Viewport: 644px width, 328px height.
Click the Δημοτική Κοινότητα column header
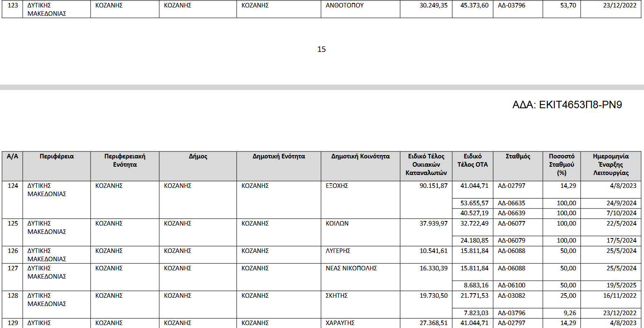[361, 156]
